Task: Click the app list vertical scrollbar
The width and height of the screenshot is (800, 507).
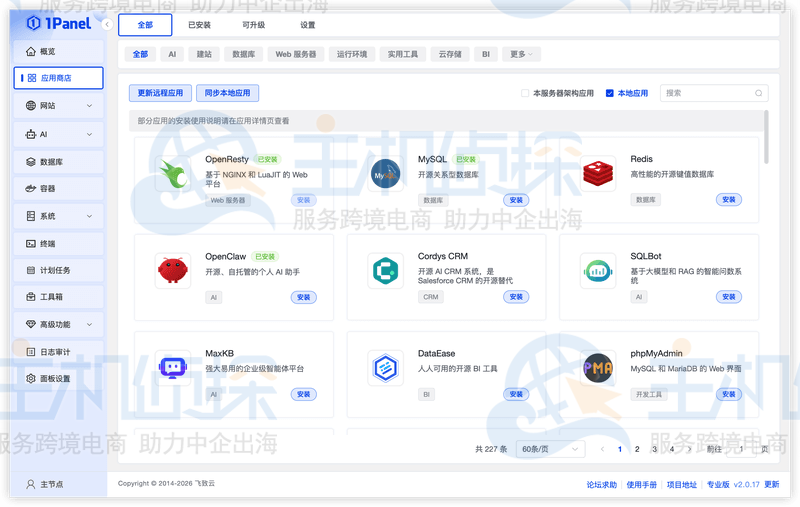Action: pyautogui.click(x=766, y=137)
